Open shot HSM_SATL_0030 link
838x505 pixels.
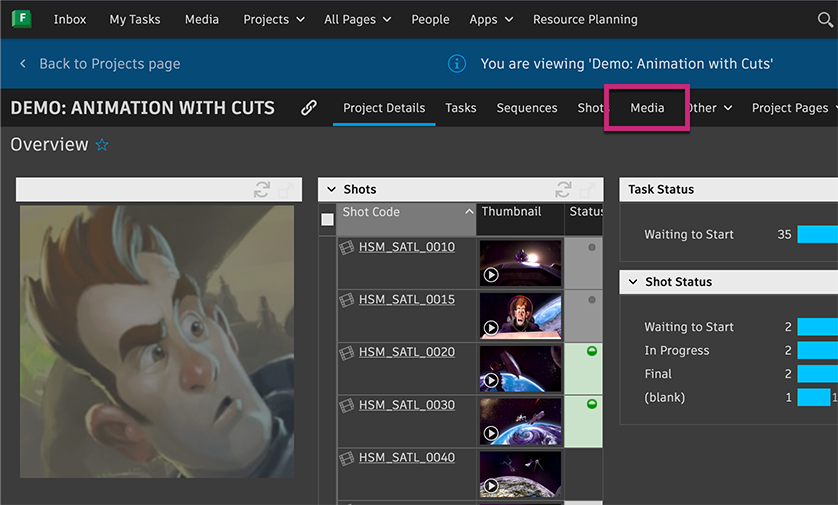pyautogui.click(x=407, y=405)
